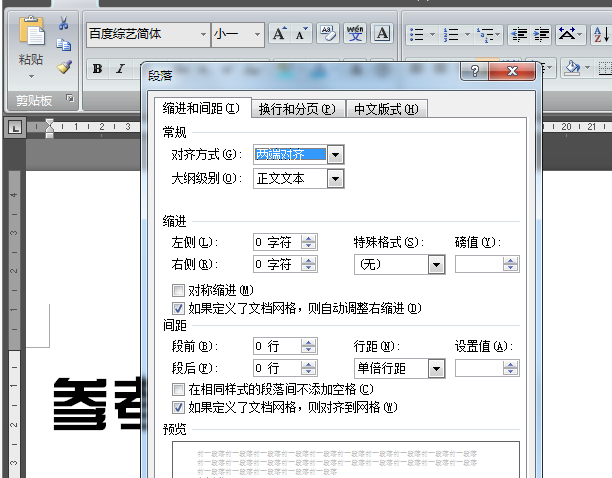Click the tab selector L button
This screenshot has height=478, width=612.
click(x=15, y=128)
